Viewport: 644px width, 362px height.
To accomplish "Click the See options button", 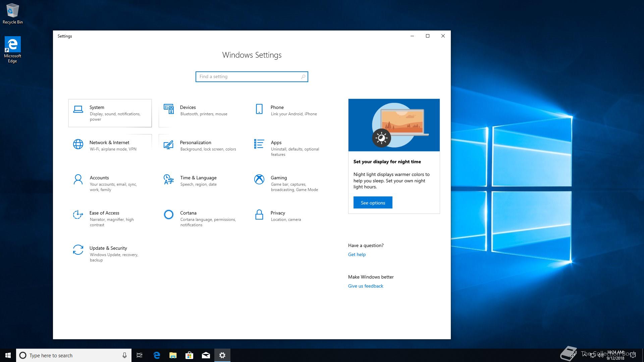I will click(373, 202).
